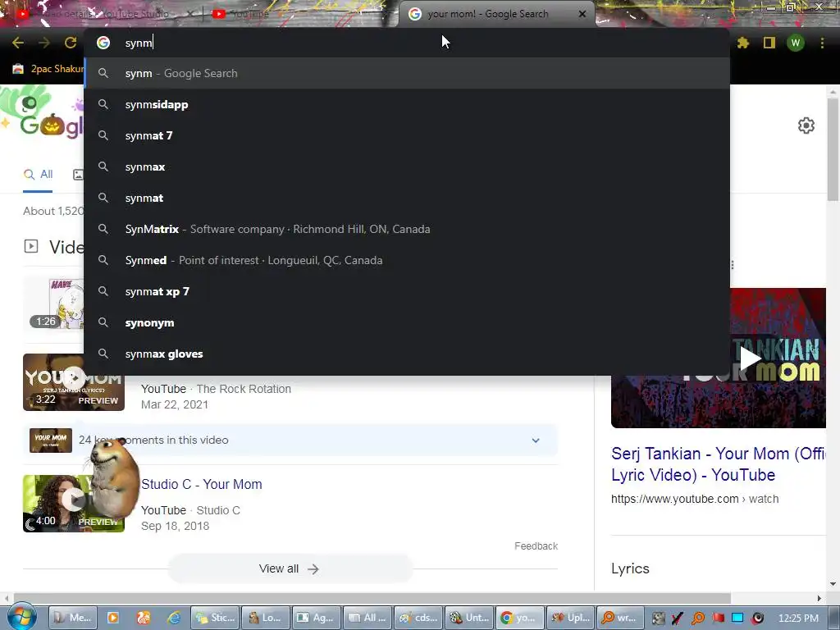Open the W profile avatar
840x630 pixels.
pyautogui.click(x=796, y=43)
